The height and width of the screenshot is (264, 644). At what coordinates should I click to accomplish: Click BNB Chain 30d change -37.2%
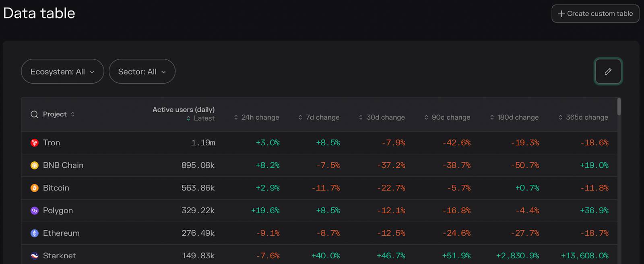pyautogui.click(x=391, y=165)
